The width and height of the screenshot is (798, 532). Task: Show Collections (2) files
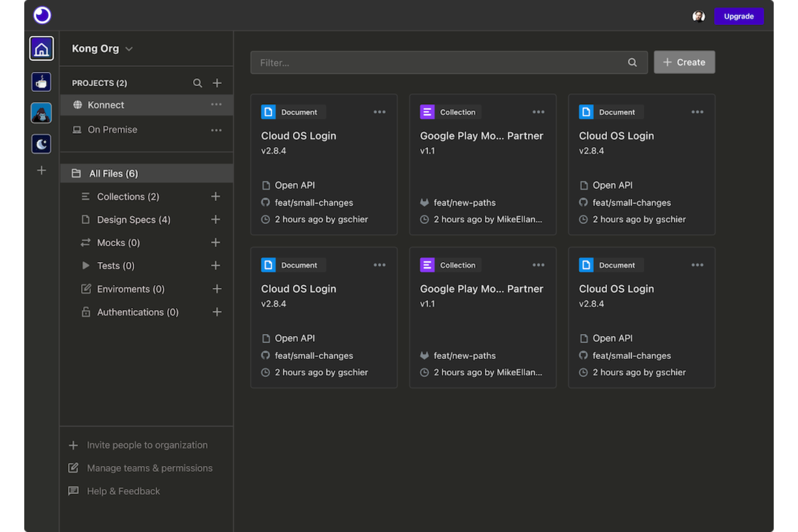pos(128,197)
